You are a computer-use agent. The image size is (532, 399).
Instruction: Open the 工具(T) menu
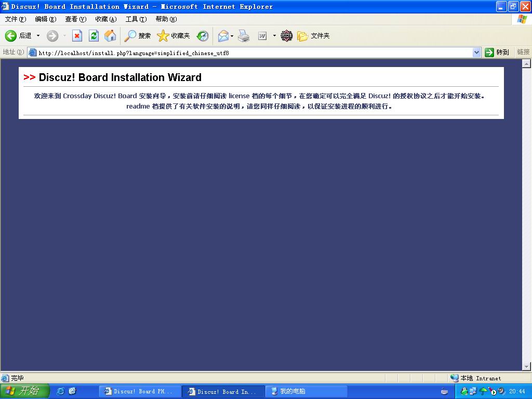tap(136, 19)
